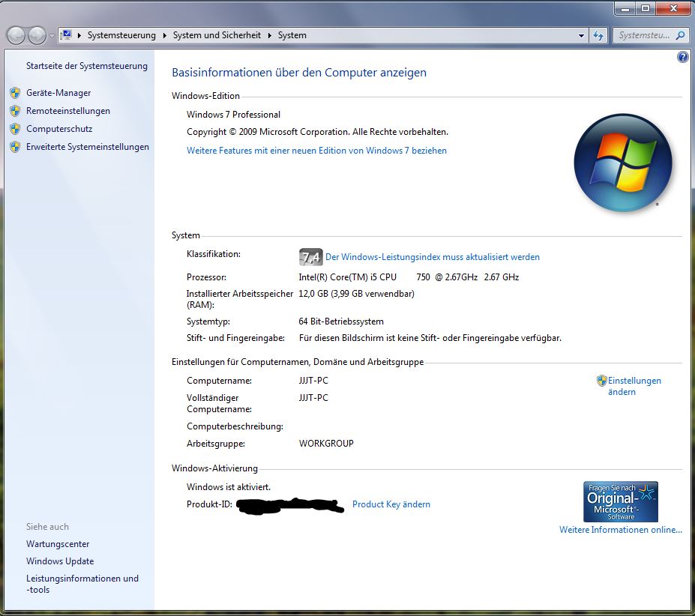
Task: Click the Intel Core i5 processor value
Action: click(409, 277)
